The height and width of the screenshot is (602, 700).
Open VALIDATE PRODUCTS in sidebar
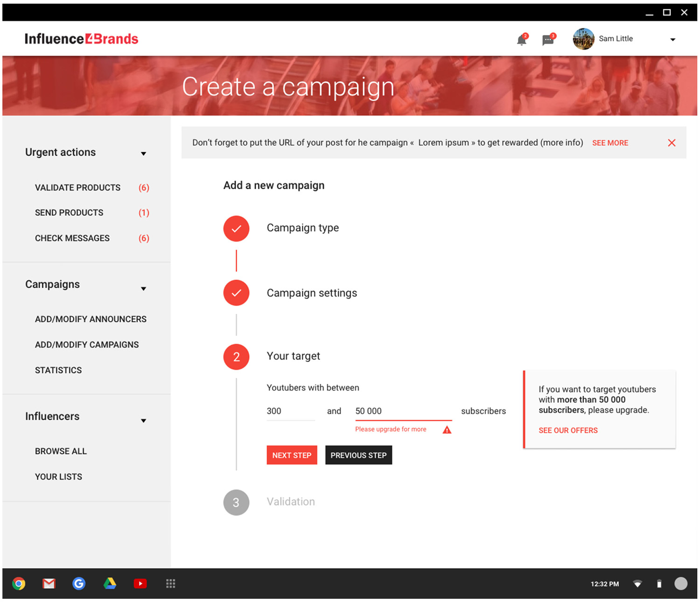click(x=77, y=188)
